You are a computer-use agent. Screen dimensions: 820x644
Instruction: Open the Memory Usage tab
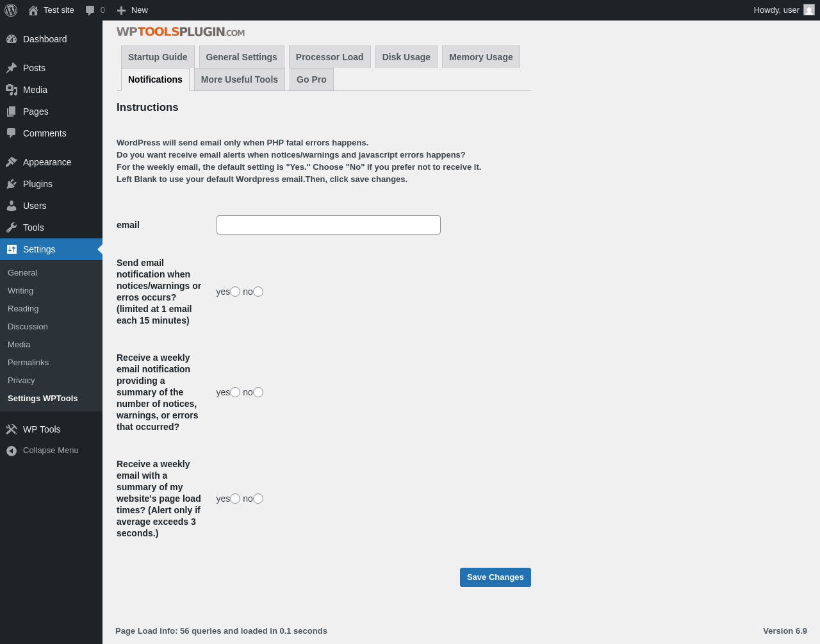pos(480,57)
